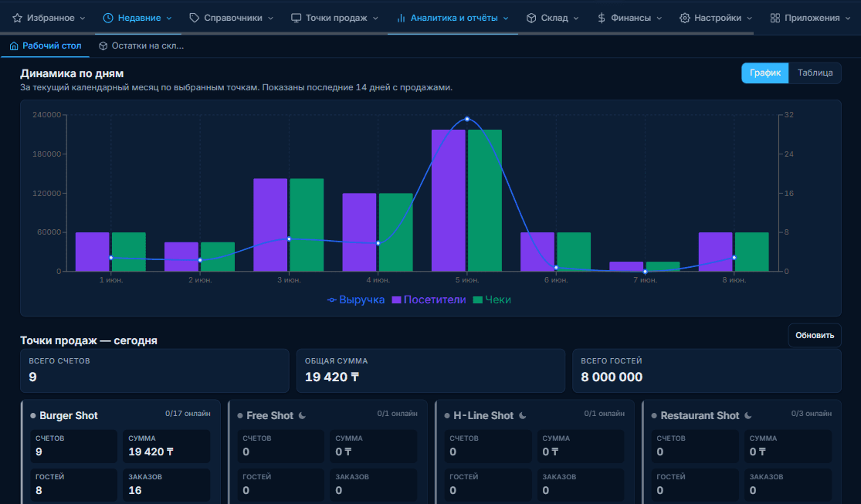Click the Всего гостей value 8 000 000
This screenshot has width=861, height=504.
612,377
